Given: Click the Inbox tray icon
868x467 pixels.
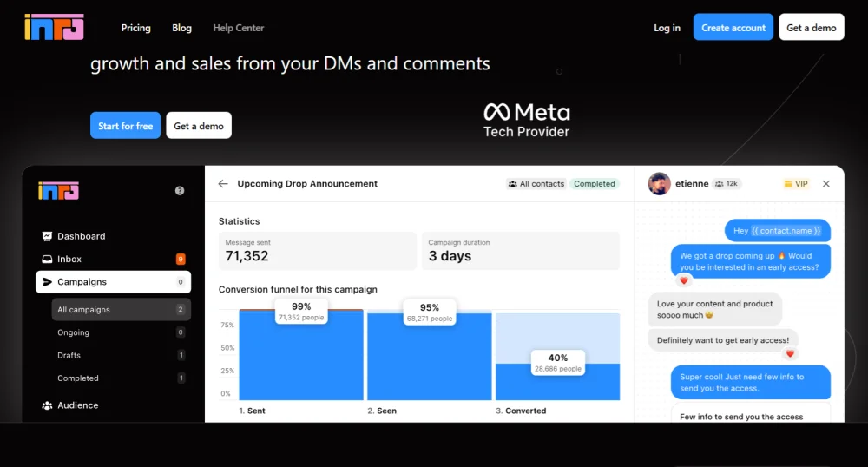Looking at the screenshot, I should pos(47,260).
